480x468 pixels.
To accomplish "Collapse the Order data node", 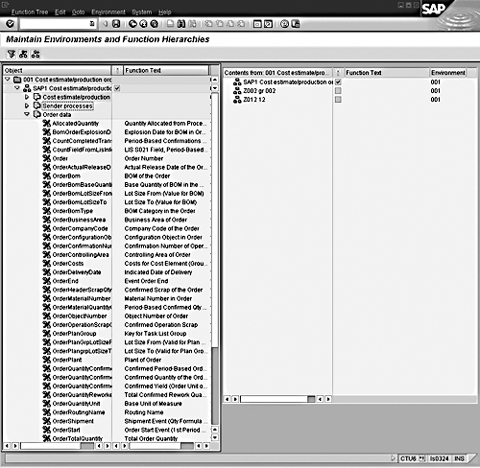I will [x=27, y=114].
